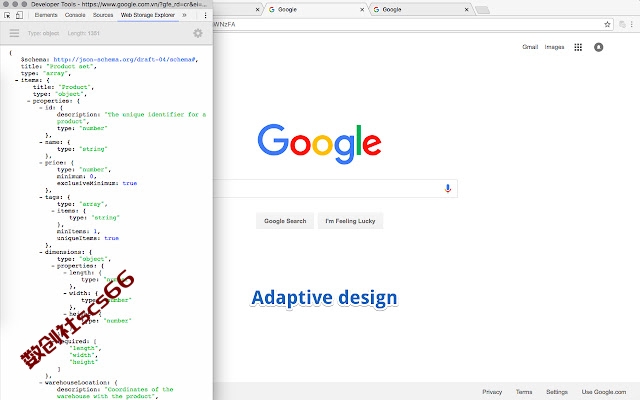Click the "minimum: 0" line

(76, 176)
